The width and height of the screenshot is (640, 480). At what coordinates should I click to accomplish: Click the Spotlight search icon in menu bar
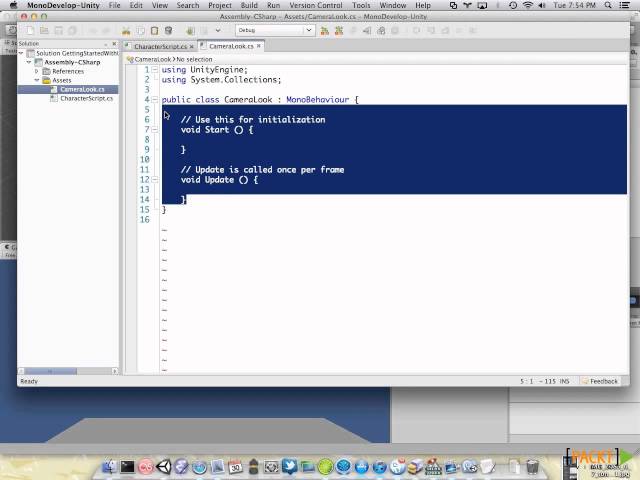pos(608,5)
